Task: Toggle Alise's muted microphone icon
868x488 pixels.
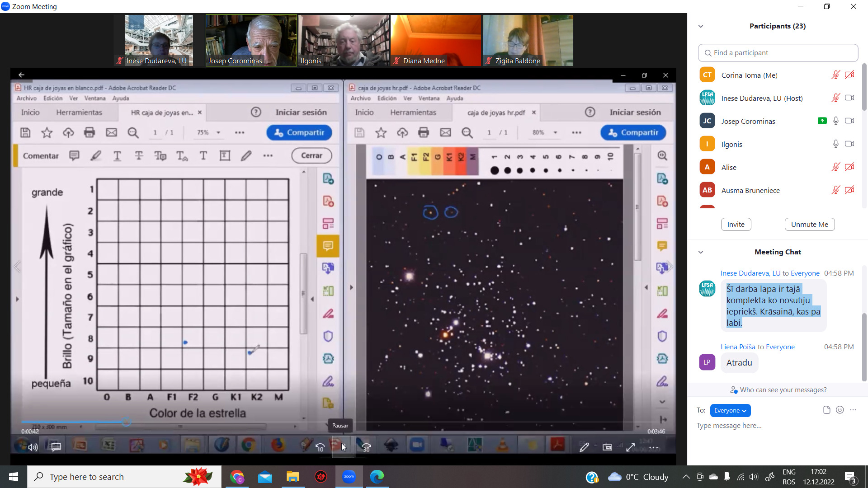Action: pos(835,167)
